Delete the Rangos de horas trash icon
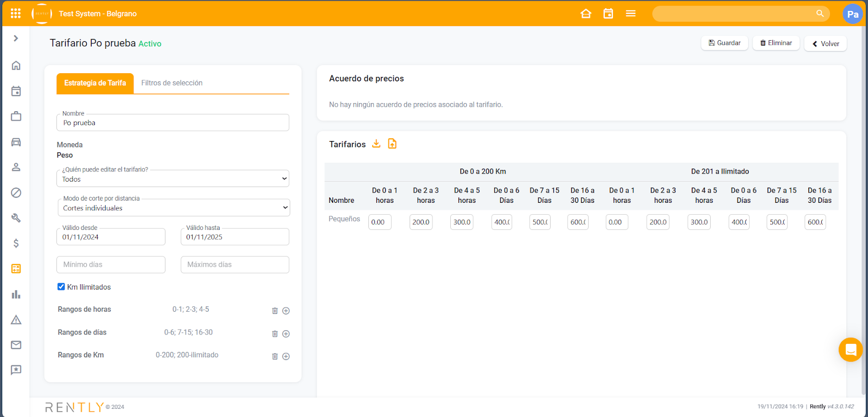This screenshot has height=417, width=868. point(275,311)
